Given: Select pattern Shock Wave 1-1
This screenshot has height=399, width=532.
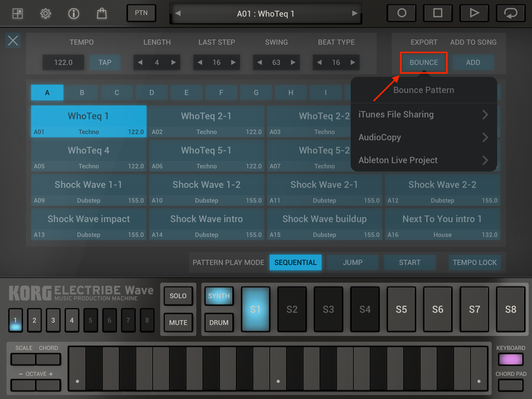Looking at the screenshot, I should (89, 190).
